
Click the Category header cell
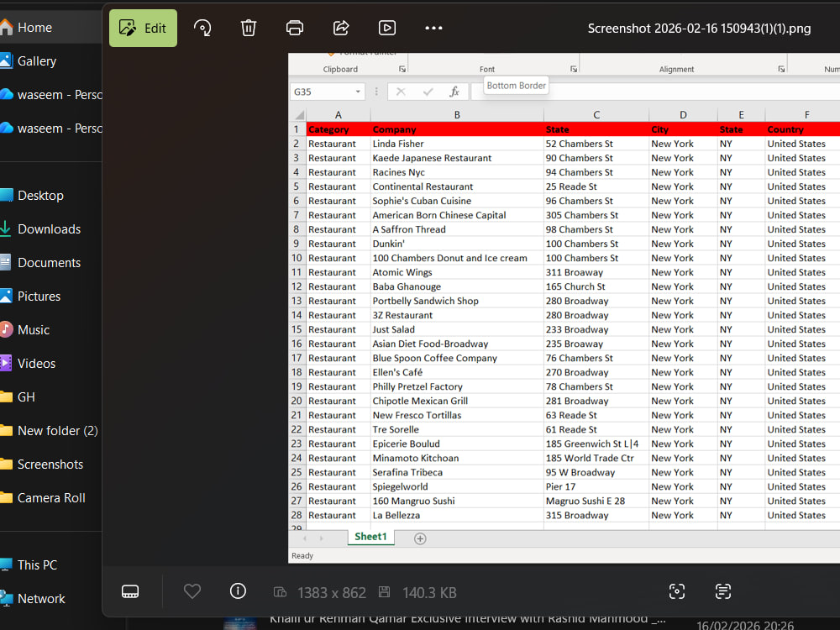[x=338, y=129]
